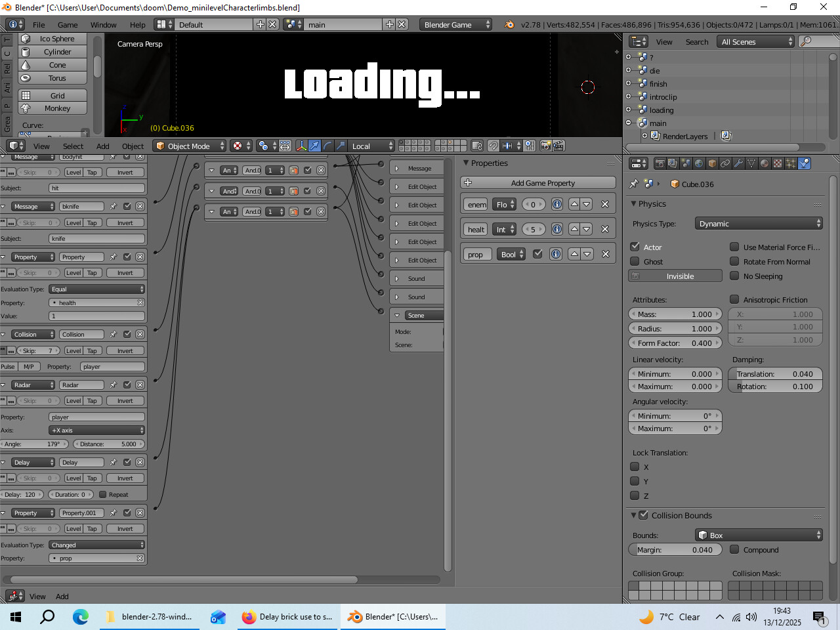Enable Use Material Force Field
This screenshot has width=840, height=630.
click(734, 247)
